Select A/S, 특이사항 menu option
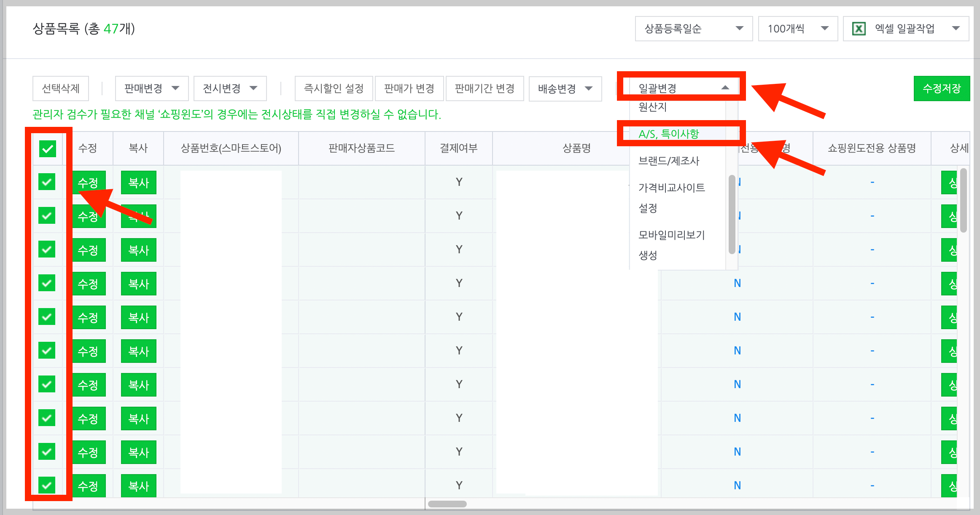Image resolution: width=980 pixels, height=515 pixels. point(669,134)
